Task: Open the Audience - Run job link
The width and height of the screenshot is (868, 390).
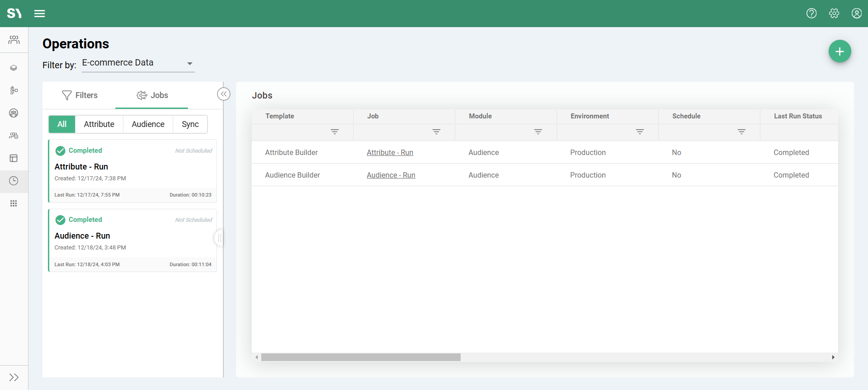Action: (391, 175)
